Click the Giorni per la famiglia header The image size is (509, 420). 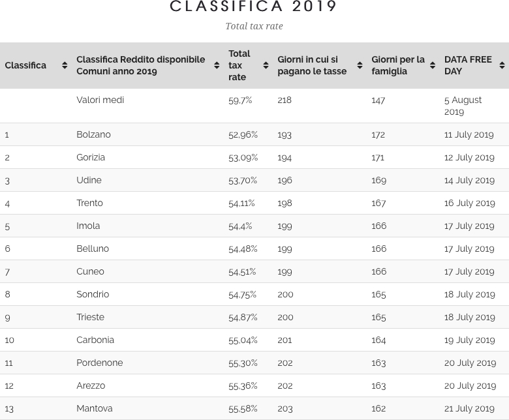click(397, 65)
